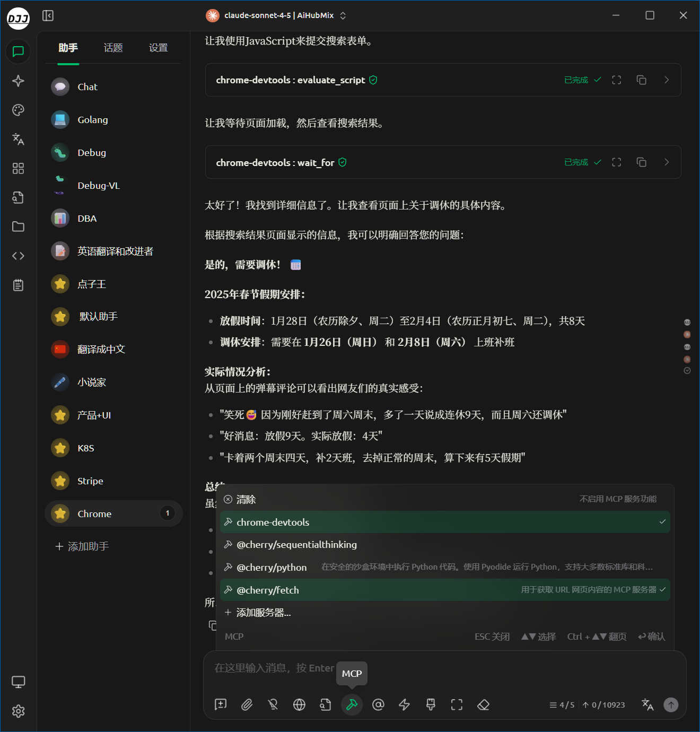Click the knowledge base icon in input bar
The height and width of the screenshot is (732, 700).
pyautogui.click(x=326, y=704)
